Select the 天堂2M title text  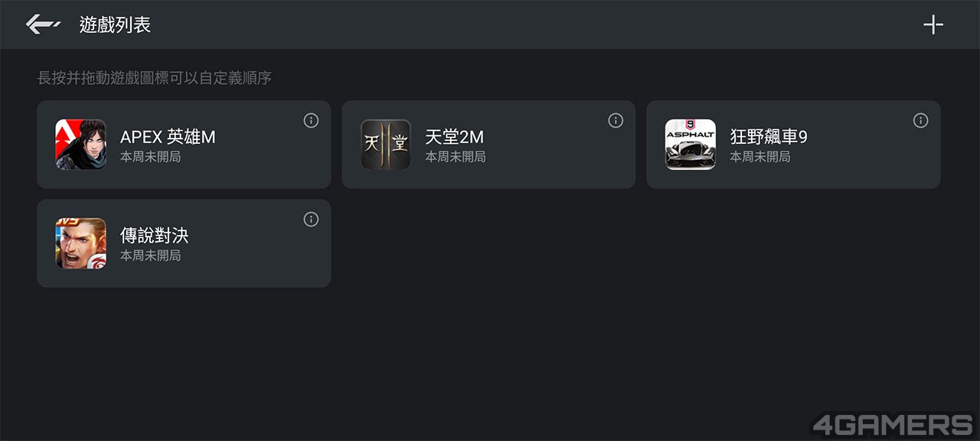[x=454, y=136]
